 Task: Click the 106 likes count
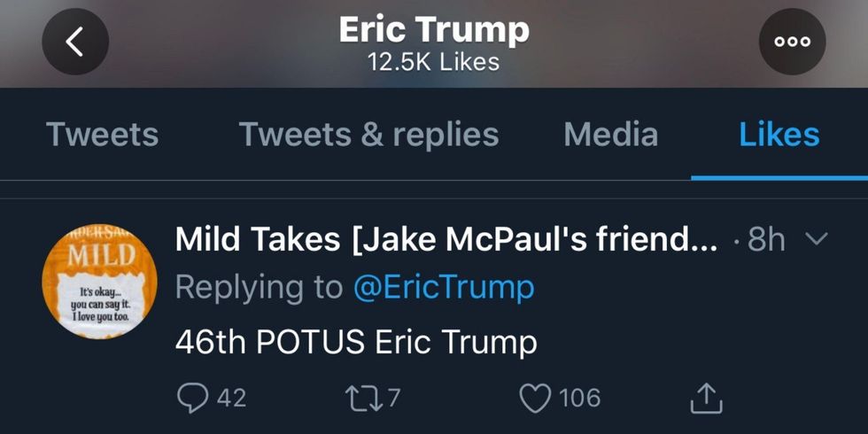click(580, 398)
